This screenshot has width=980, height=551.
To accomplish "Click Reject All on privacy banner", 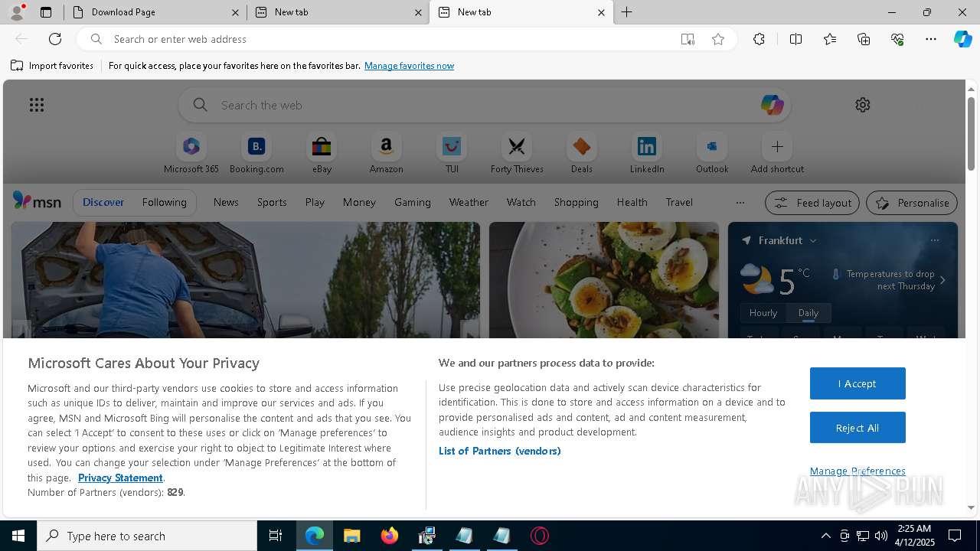I will tap(857, 428).
